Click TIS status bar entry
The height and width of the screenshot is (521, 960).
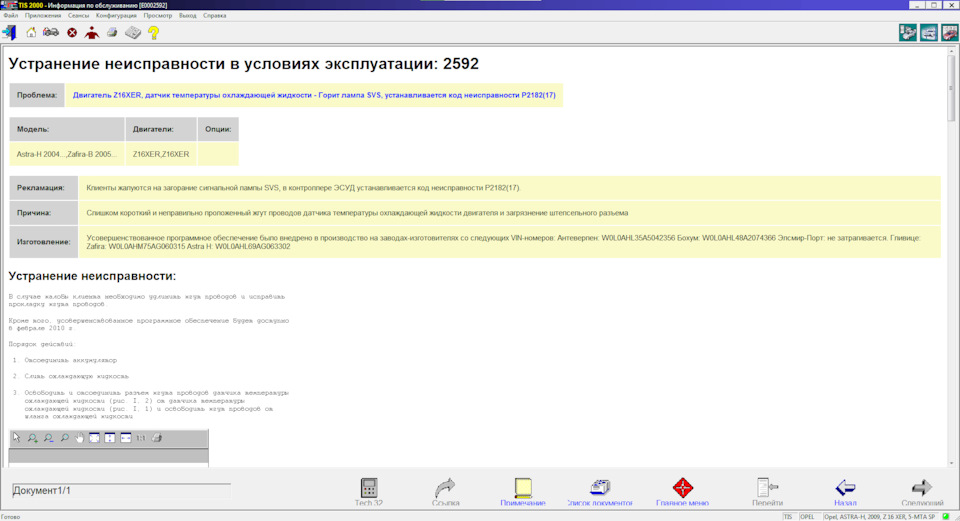pyautogui.click(x=788, y=517)
